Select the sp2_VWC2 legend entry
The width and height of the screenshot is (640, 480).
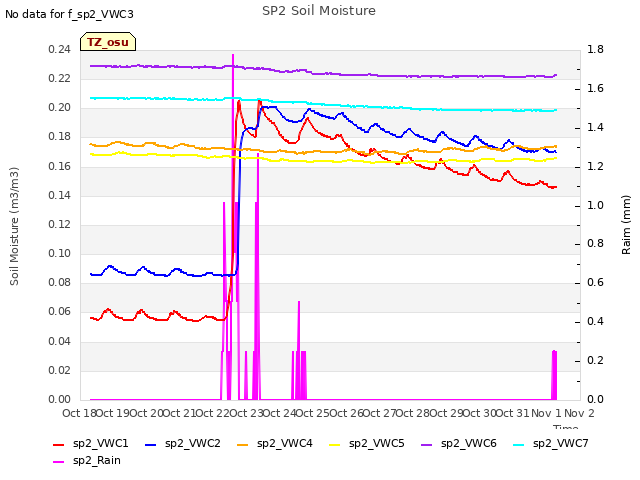click(x=182, y=444)
